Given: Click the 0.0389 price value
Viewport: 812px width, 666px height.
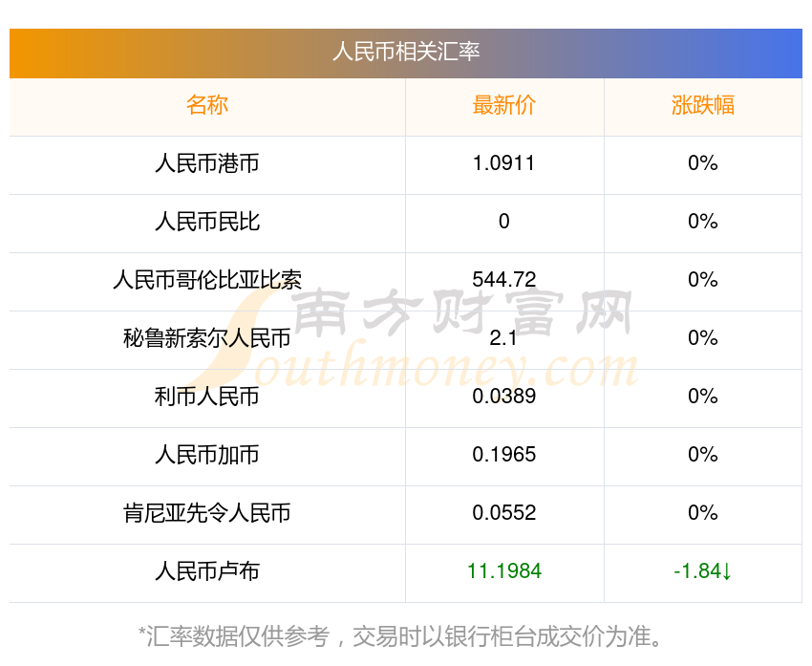Looking at the screenshot, I should pos(503,397).
